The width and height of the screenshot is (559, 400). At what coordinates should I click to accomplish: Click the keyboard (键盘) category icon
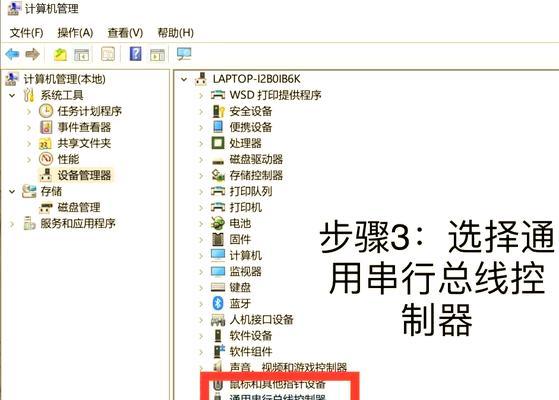coord(218,287)
